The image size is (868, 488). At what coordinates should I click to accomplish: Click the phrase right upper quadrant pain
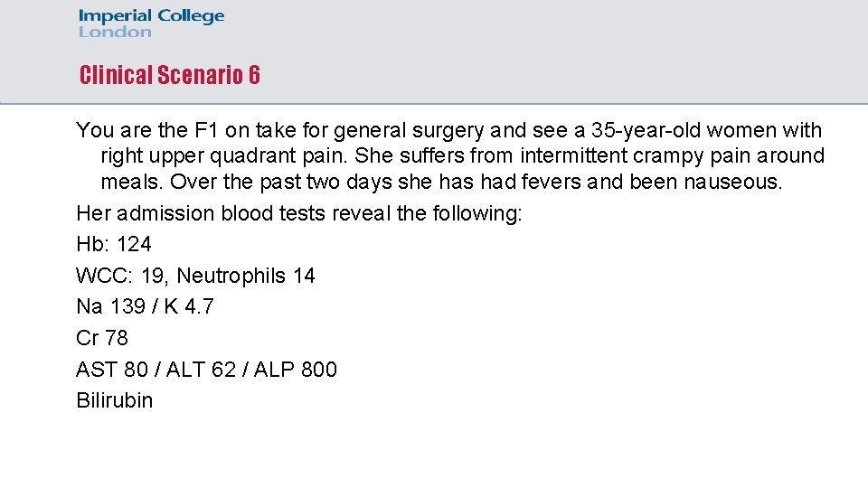(224, 156)
